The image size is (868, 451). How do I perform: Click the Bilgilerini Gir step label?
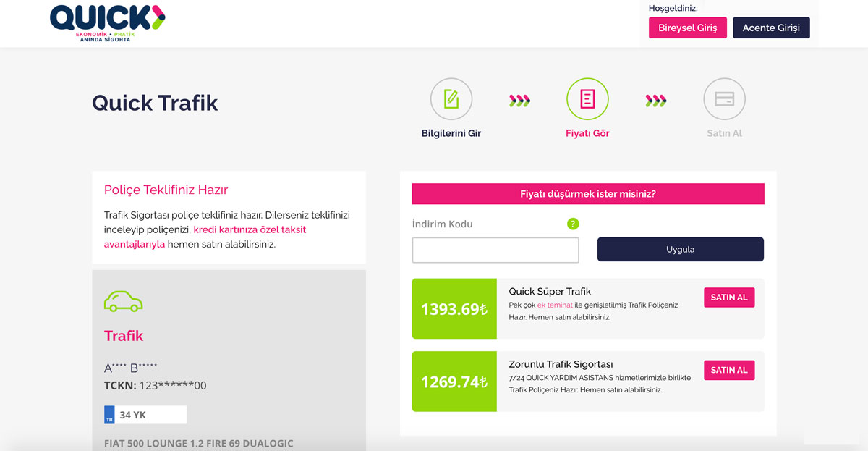[451, 133]
